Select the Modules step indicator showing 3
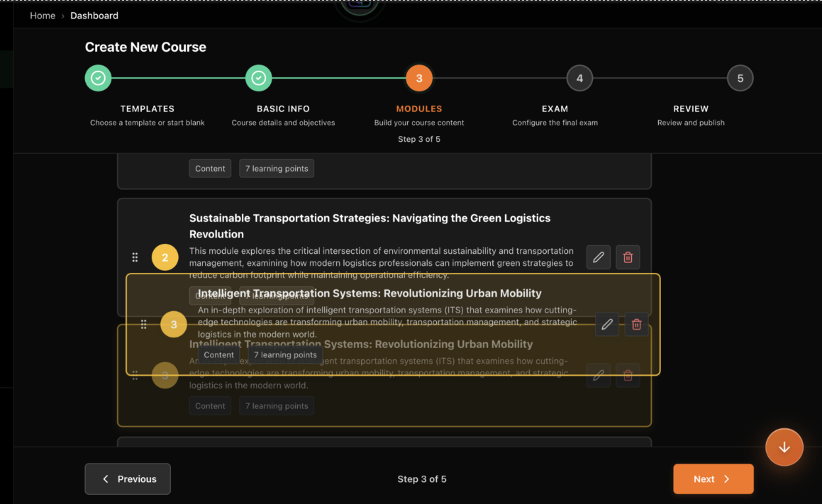The image size is (822, 504). click(418, 78)
